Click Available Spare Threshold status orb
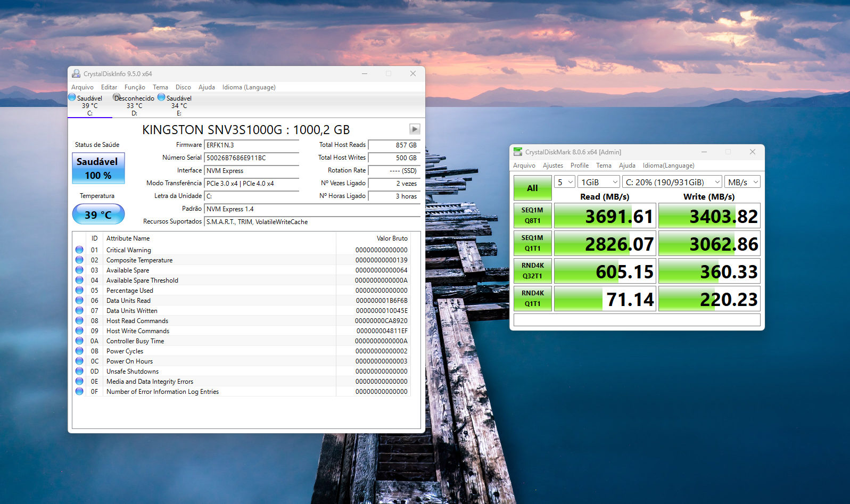 click(79, 280)
